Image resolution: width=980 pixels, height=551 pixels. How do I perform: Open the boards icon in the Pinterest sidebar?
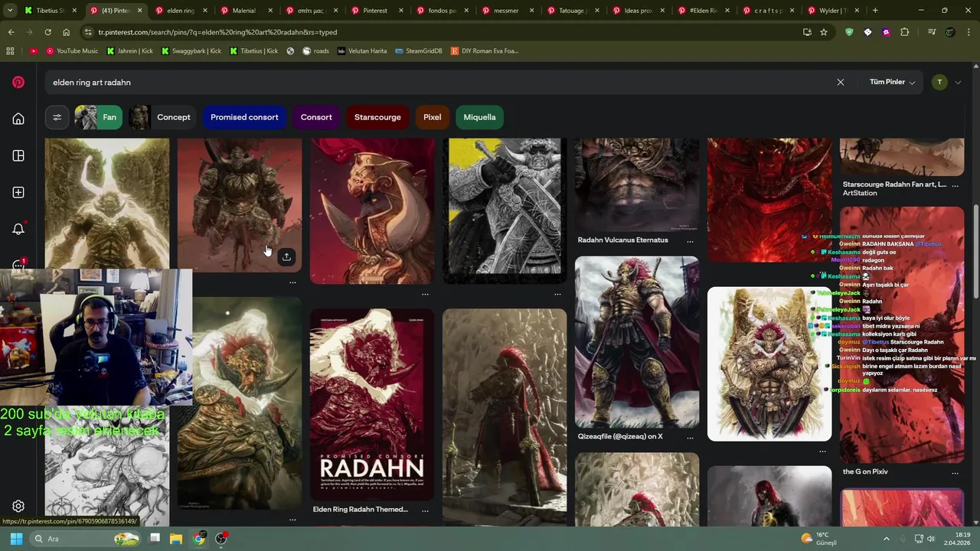[18, 155]
